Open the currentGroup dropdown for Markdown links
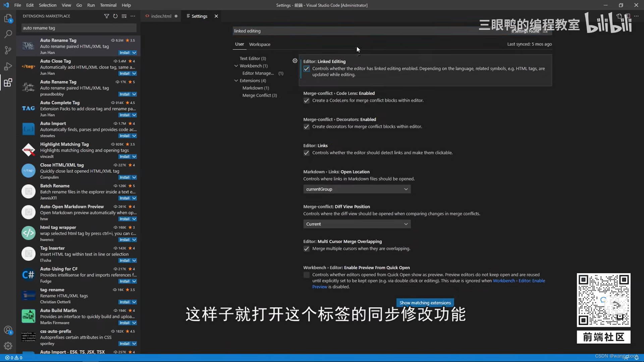The height and width of the screenshot is (362, 644). point(357,189)
